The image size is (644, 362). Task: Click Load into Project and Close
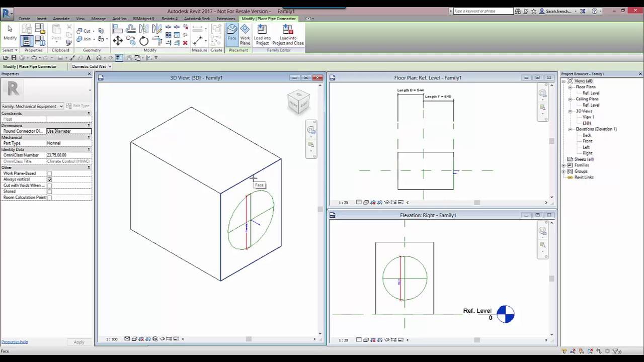pyautogui.click(x=288, y=34)
